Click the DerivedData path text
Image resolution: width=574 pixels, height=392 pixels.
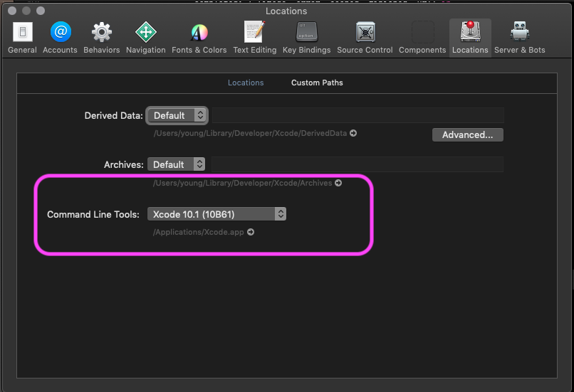(x=250, y=133)
